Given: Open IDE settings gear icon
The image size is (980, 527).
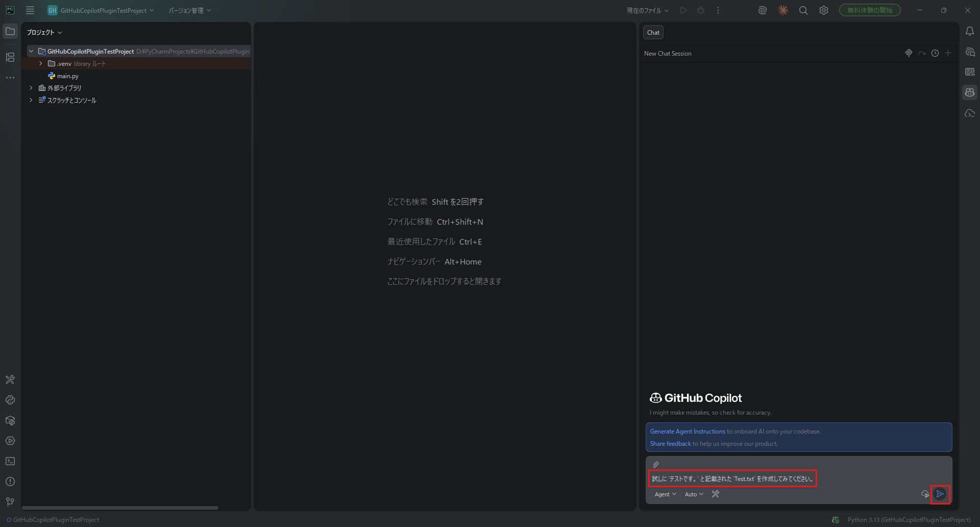Looking at the screenshot, I should tap(823, 10).
